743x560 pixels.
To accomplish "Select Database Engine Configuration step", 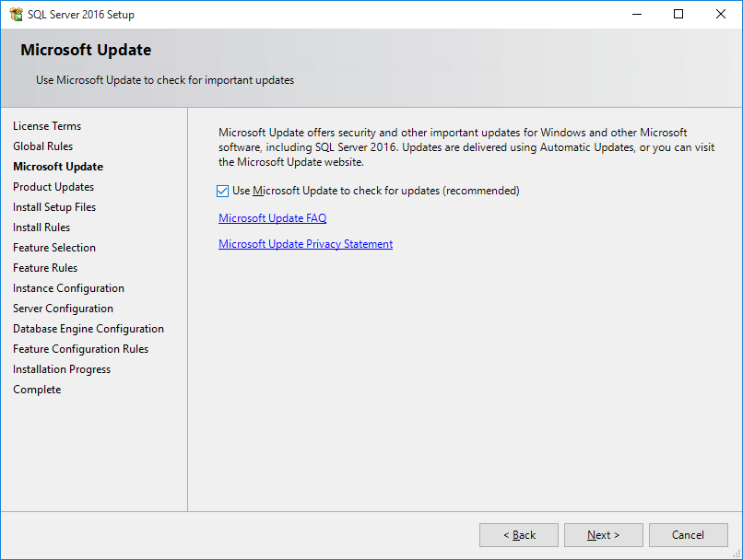I will (88, 328).
